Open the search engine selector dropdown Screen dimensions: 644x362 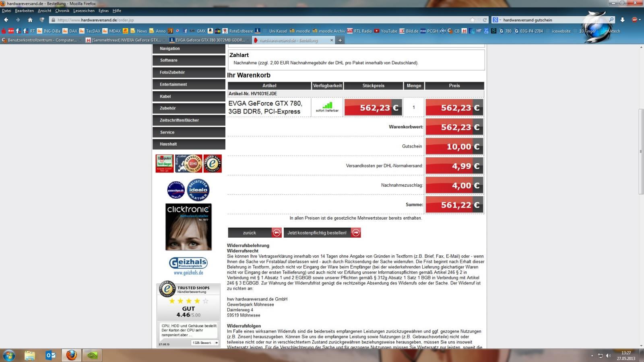pyautogui.click(x=496, y=20)
